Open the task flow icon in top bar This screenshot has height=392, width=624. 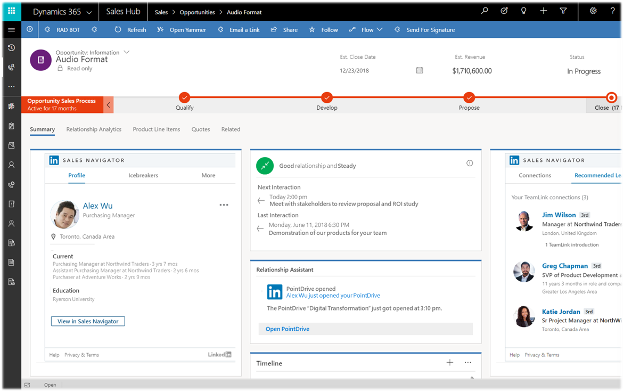[x=504, y=11]
